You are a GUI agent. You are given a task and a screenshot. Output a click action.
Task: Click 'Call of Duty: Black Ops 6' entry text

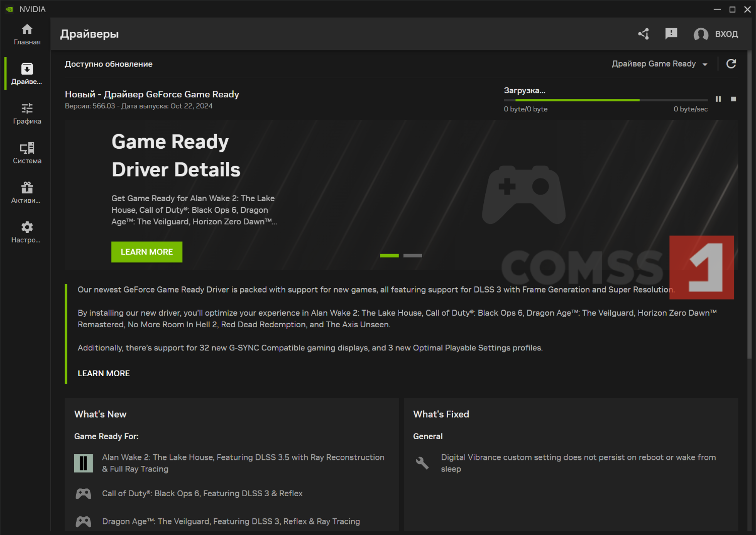[202, 493]
